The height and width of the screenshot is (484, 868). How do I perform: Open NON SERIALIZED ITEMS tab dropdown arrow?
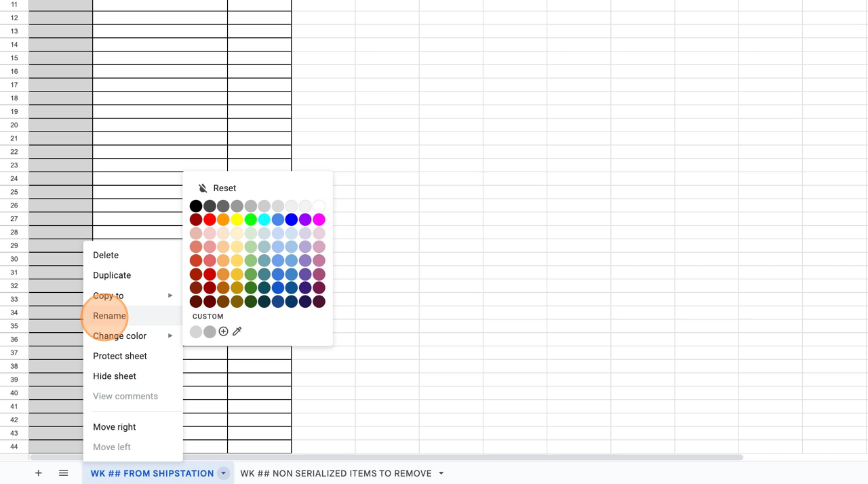[x=441, y=473]
